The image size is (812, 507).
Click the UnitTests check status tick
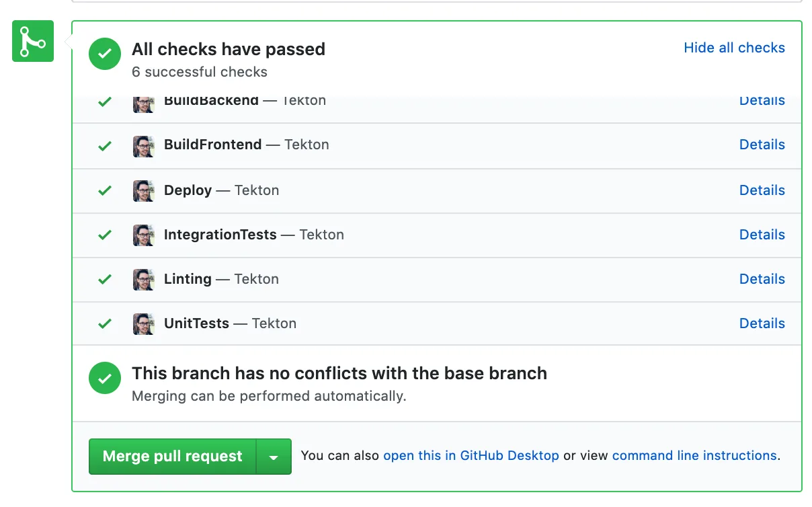click(x=105, y=324)
